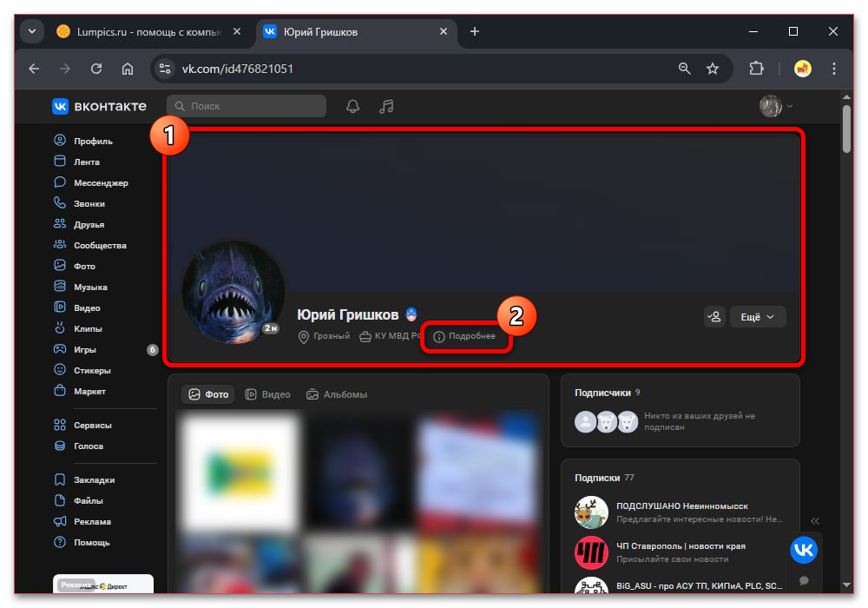Image resolution: width=868 pixels, height=608 pixels.
Task: Open the Видео sidebar section
Action: point(77,307)
